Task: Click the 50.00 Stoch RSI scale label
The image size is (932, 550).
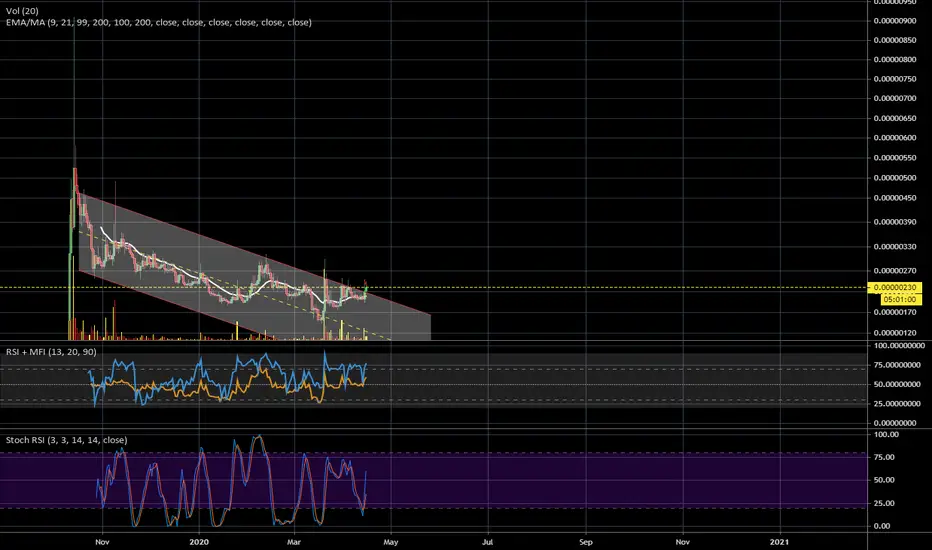Action: pyautogui.click(x=884, y=480)
